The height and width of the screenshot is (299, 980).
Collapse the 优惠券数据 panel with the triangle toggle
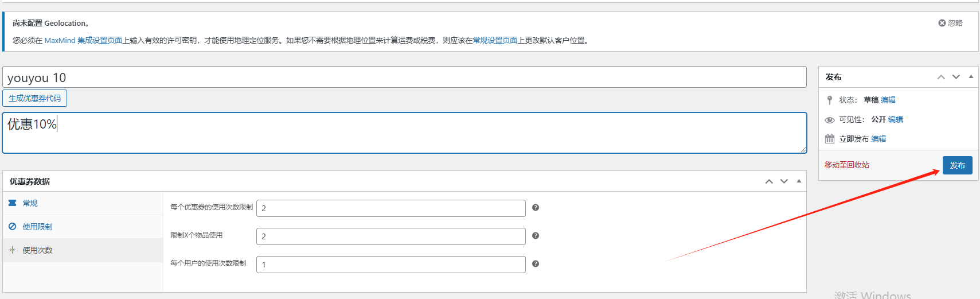point(799,181)
